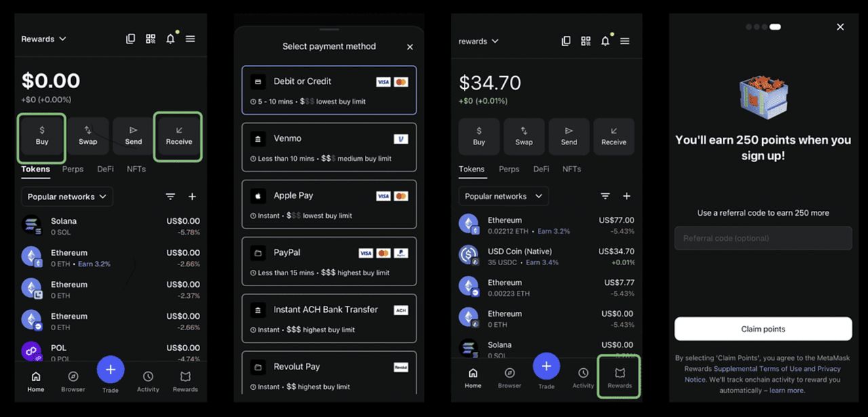
Task: Open the Ethereum row showing -2.37%
Action: (111, 290)
